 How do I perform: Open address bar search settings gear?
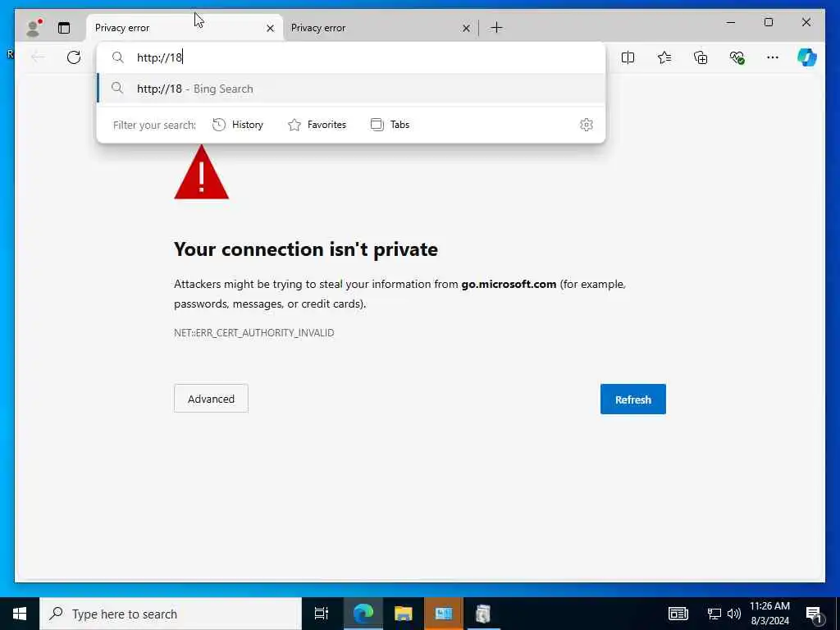tap(586, 125)
